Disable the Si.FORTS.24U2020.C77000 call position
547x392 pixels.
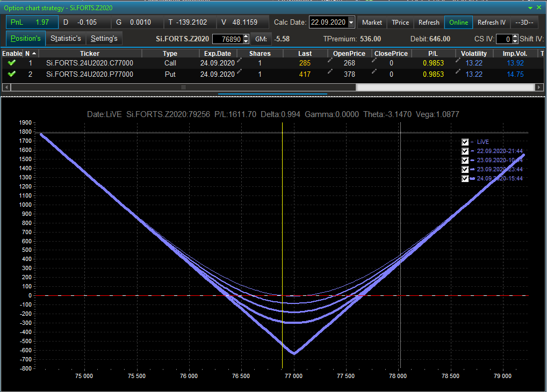coord(12,63)
